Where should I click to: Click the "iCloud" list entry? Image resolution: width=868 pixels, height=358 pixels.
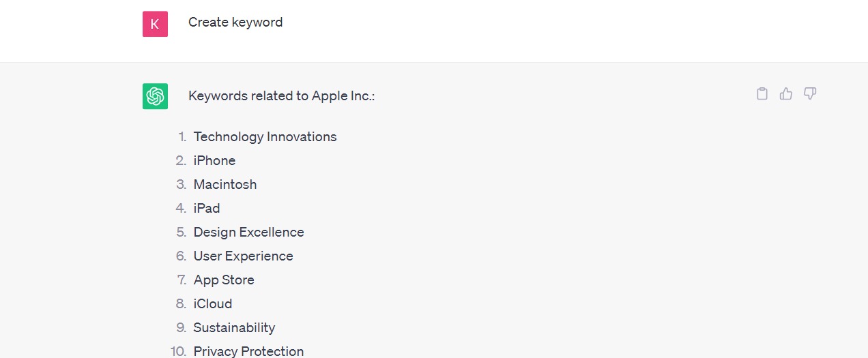[213, 304]
